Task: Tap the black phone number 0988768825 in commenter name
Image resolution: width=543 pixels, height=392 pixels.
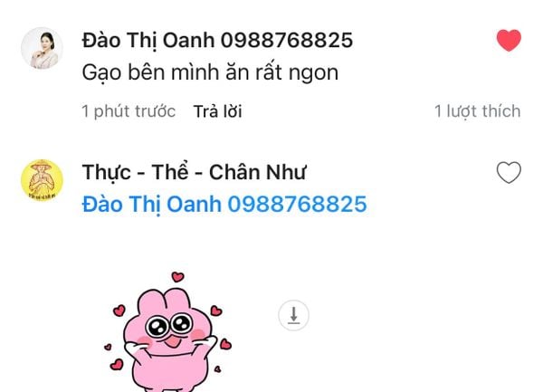Action: click(x=287, y=40)
